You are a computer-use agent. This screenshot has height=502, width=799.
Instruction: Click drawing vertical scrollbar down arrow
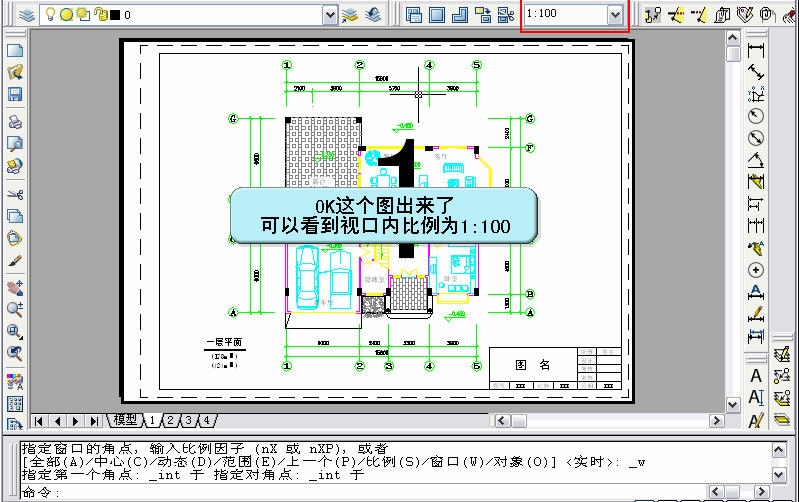pyautogui.click(x=733, y=405)
